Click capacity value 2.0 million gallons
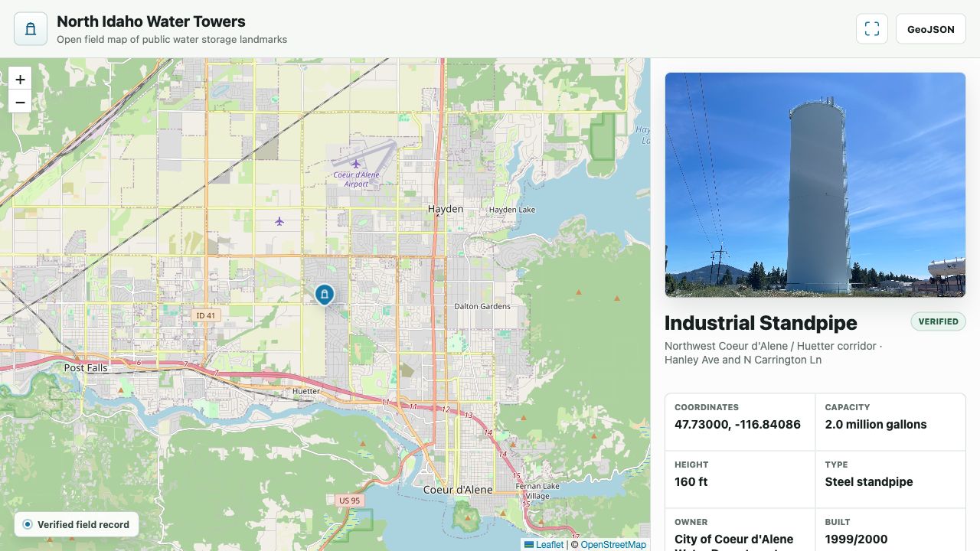The height and width of the screenshot is (551, 980). tap(876, 424)
